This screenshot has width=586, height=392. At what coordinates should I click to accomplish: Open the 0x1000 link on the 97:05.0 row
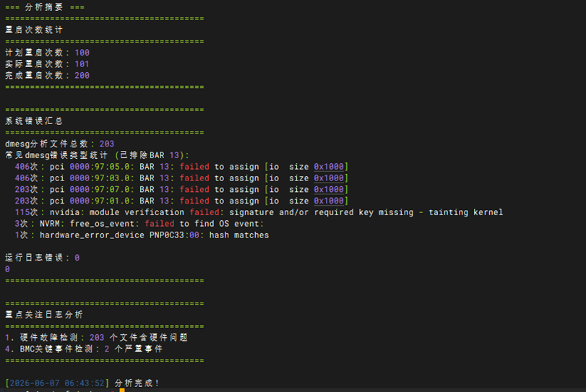pos(329,167)
